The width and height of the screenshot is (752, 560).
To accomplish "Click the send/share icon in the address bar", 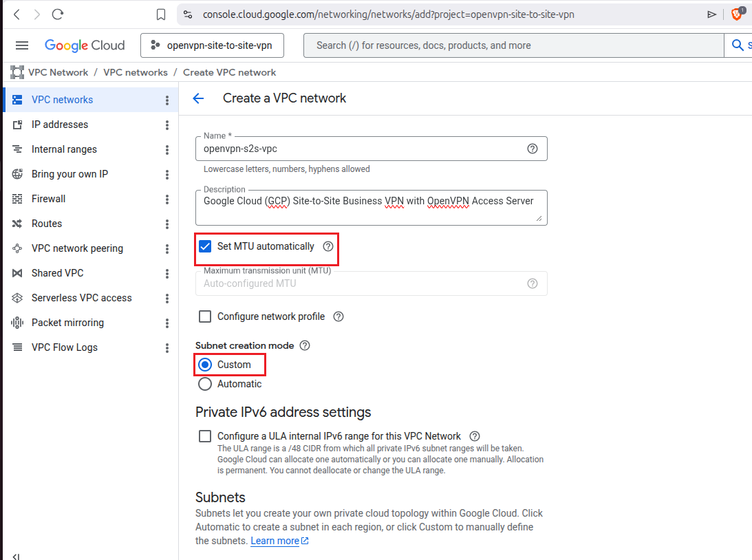I will [x=711, y=15].
